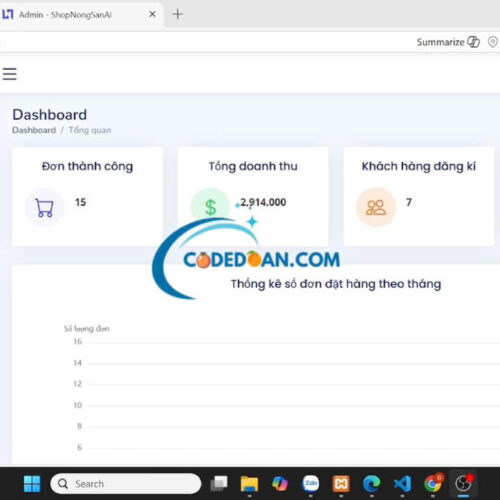The image size is (500, 500).
Task: Open Copilot from taskbar
Action: click(280, 484)
